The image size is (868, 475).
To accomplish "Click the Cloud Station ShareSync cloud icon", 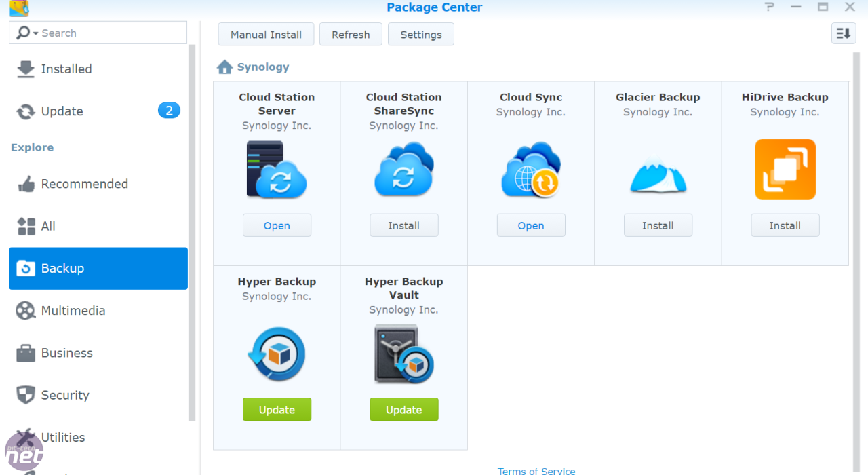I will point(403,170).
